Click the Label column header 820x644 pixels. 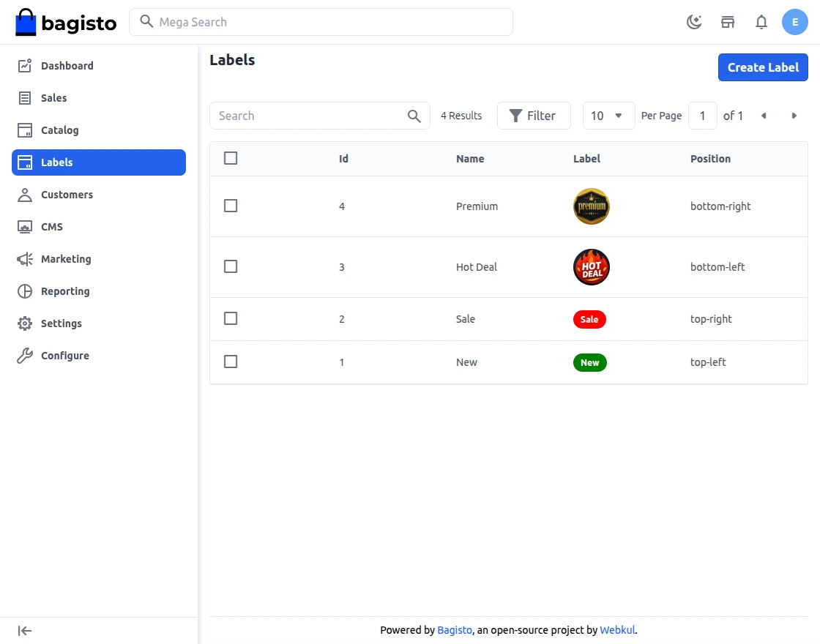click(586, 158)
